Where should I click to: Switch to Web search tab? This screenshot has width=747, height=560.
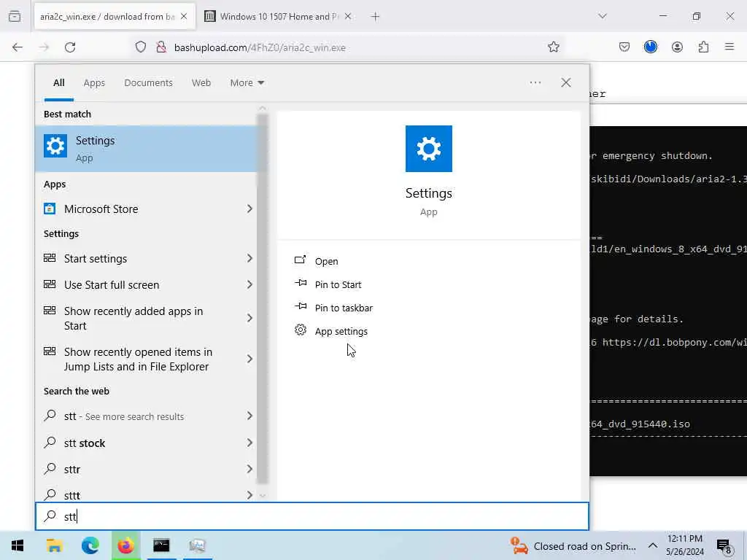[x=201, y=83]
